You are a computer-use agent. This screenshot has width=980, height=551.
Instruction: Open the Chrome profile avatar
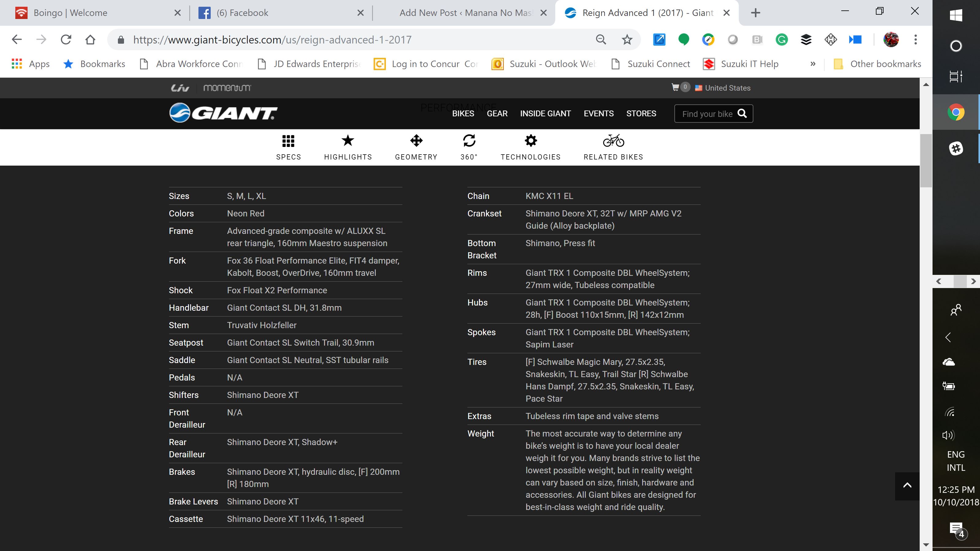tap(891, 39)
